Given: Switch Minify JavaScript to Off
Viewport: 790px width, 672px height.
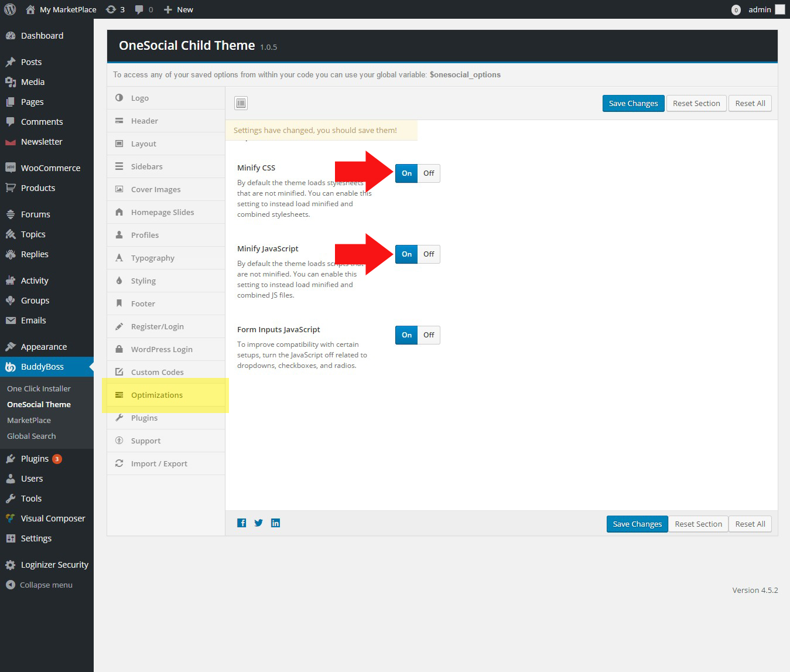Looking at the screenshot, I should tap(429, 254).
